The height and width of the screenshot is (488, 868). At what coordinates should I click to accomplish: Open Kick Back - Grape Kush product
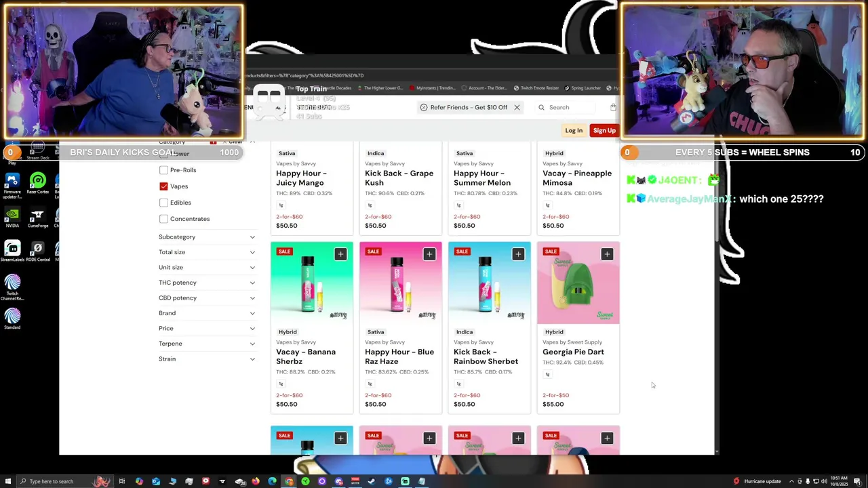point(399,178)
